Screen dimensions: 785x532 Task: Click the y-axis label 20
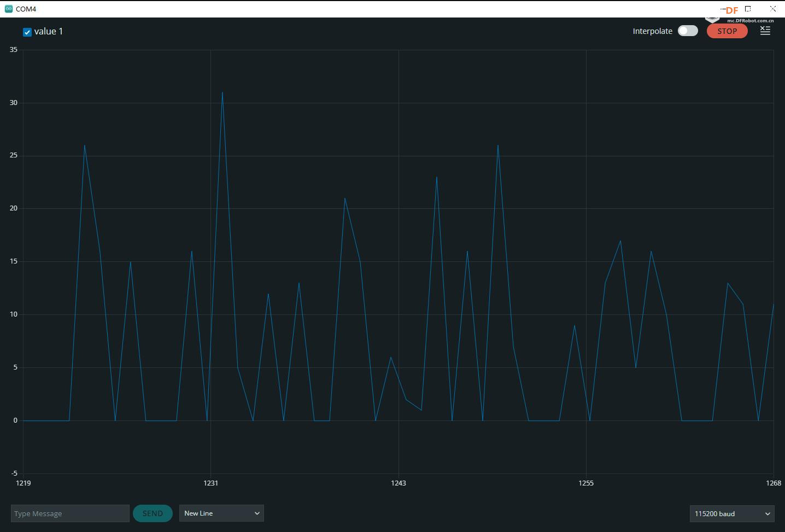pos(14,208)
